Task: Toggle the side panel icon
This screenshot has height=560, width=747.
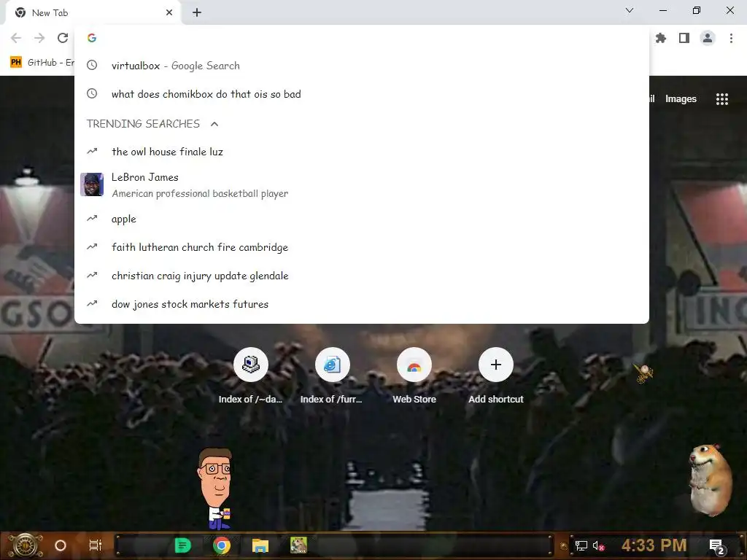Action: [x=684, y=38]
